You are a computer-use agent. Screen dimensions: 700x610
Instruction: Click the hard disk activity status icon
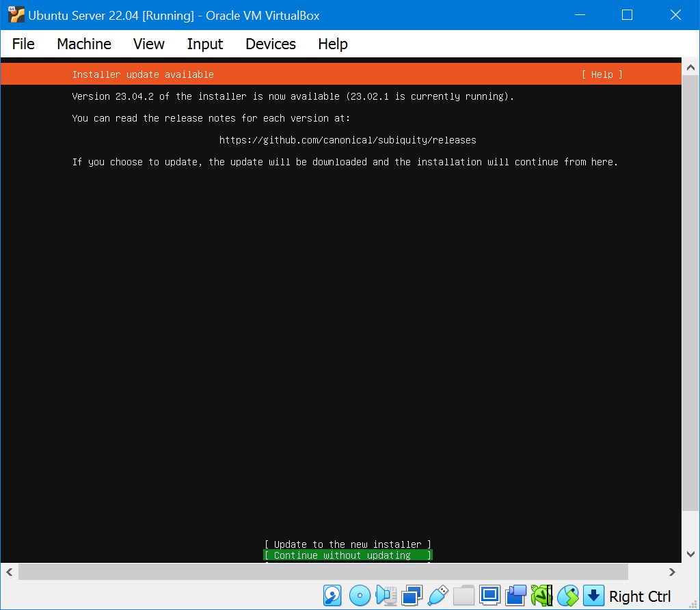point(332,596)
